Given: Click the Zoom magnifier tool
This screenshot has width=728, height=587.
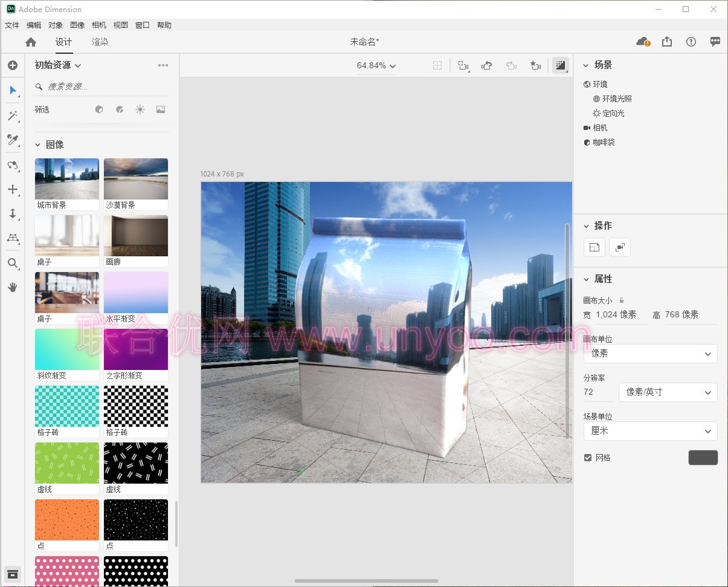Looking at the screenshot, I should click(13, 263).
